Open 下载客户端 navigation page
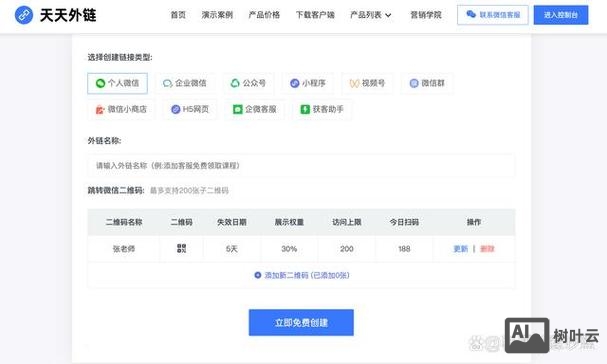Image resolution: width=607 pixels, height=364 pixels. click(x=315, y=15)
